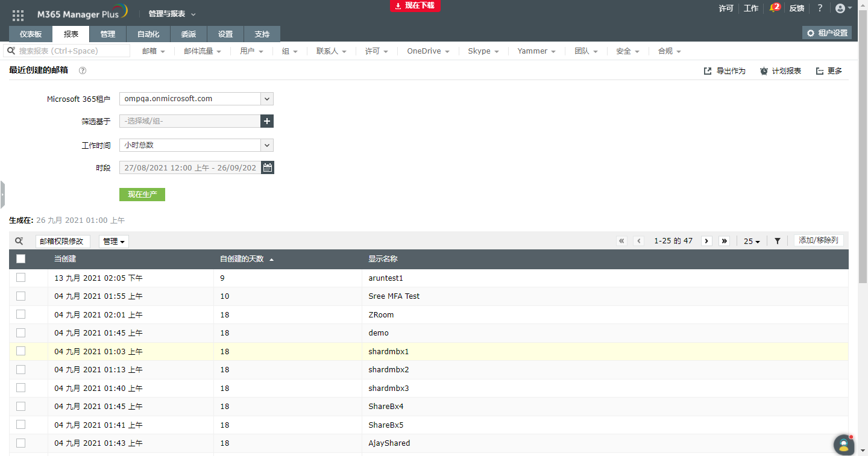Click the 反馈 feedback link

coord(797,8)
